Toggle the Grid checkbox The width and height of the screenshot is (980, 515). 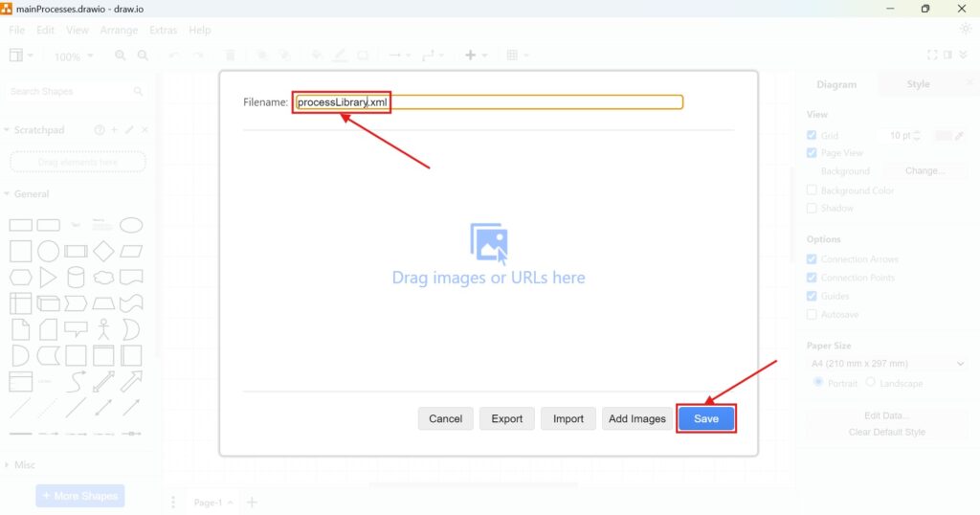click(x=812, y=136)
